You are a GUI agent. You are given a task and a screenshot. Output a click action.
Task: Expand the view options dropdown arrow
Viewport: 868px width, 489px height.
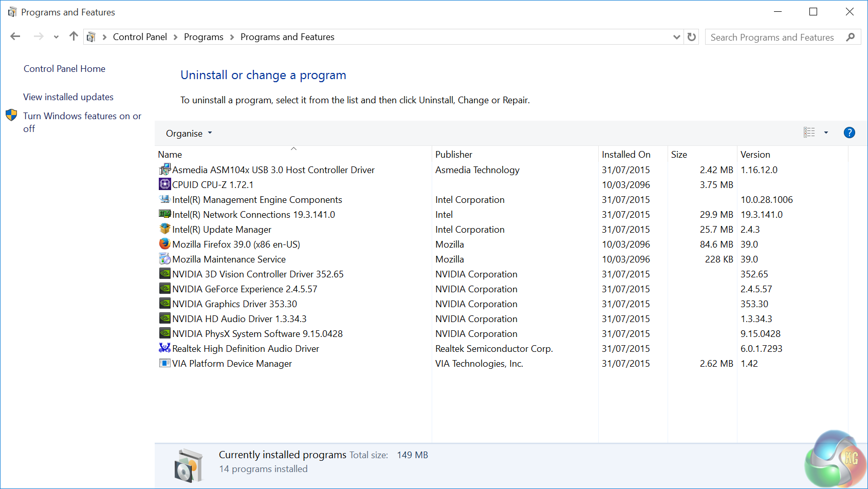point(826,133)
